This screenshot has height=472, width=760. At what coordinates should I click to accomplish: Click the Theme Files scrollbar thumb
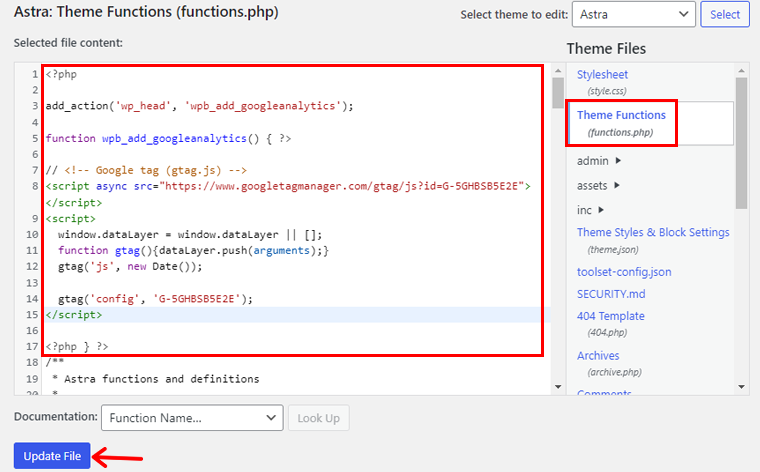click(x=741, y=143)
